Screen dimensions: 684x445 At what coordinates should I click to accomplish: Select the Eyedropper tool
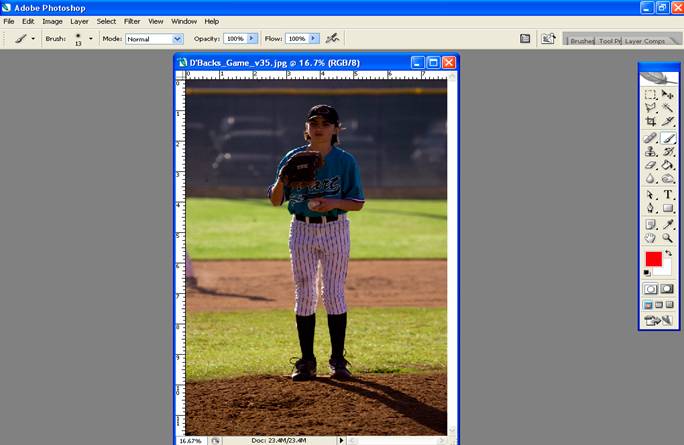tap(667, 224)
